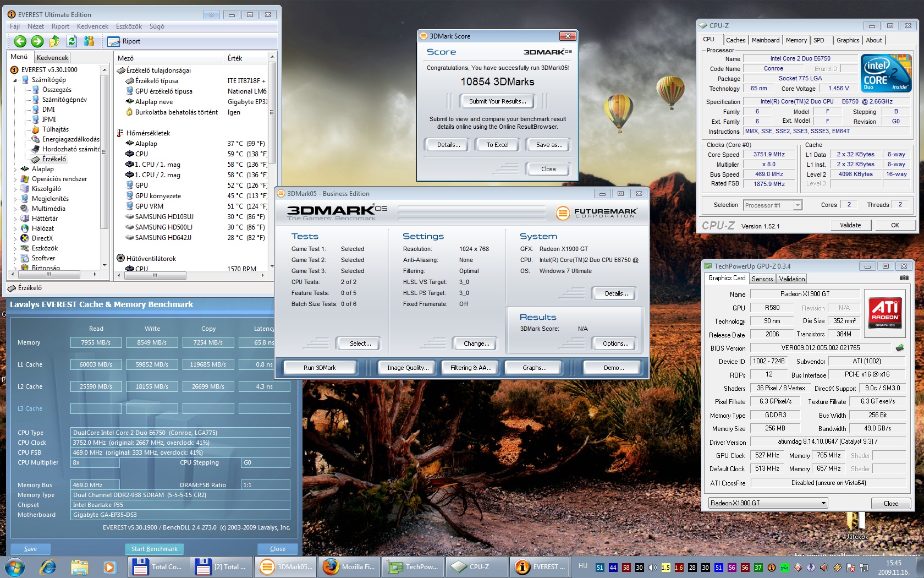Click To Excel in 3DMark Score
This screenshot has width=924, height=578.
coord(498,145)
